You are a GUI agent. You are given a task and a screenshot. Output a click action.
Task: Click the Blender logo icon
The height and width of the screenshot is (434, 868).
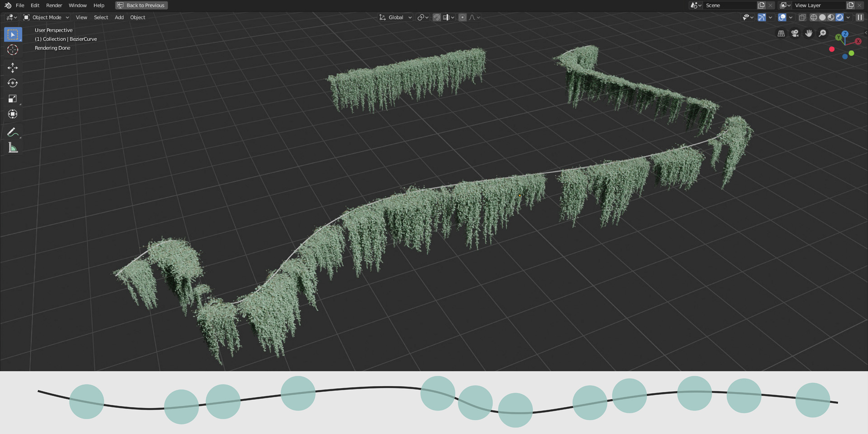(x=7, y=5)
